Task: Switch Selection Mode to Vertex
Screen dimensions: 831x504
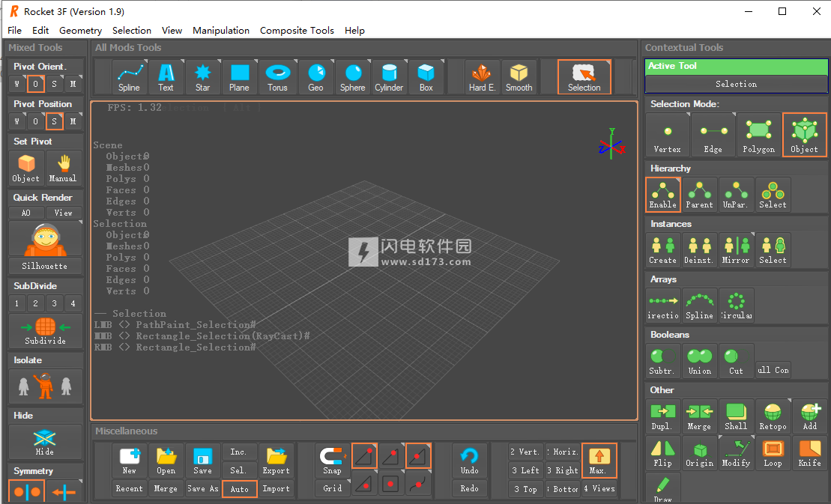Action: [667, 135]
